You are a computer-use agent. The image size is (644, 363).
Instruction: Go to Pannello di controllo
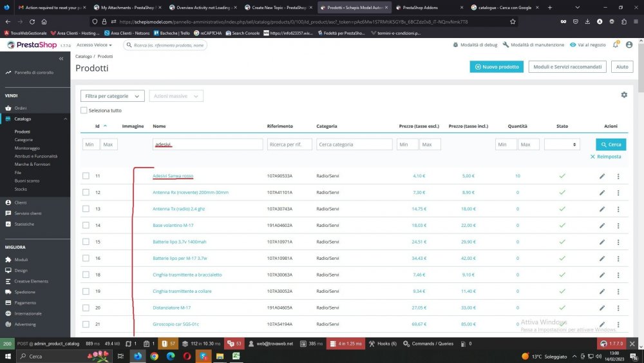tap(33, 72)
